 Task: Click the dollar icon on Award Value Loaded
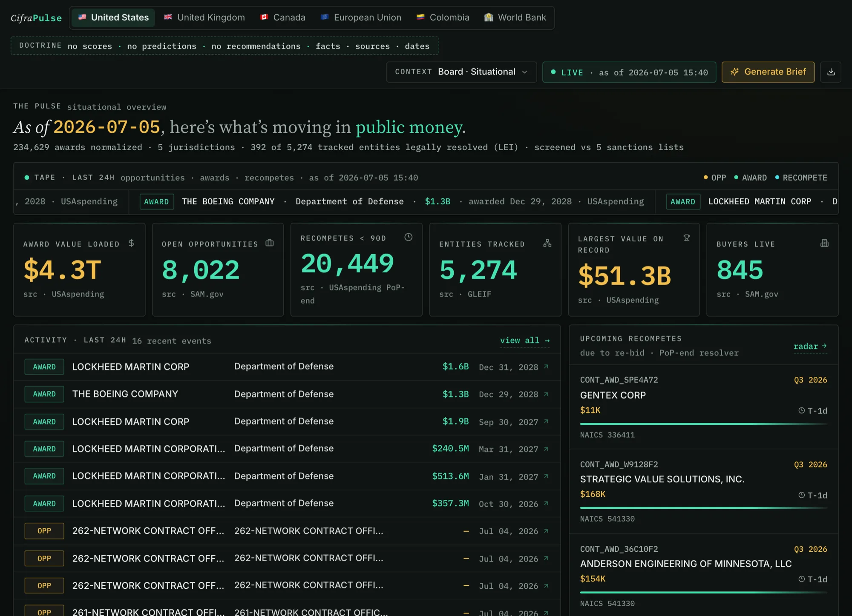point(131,243)
